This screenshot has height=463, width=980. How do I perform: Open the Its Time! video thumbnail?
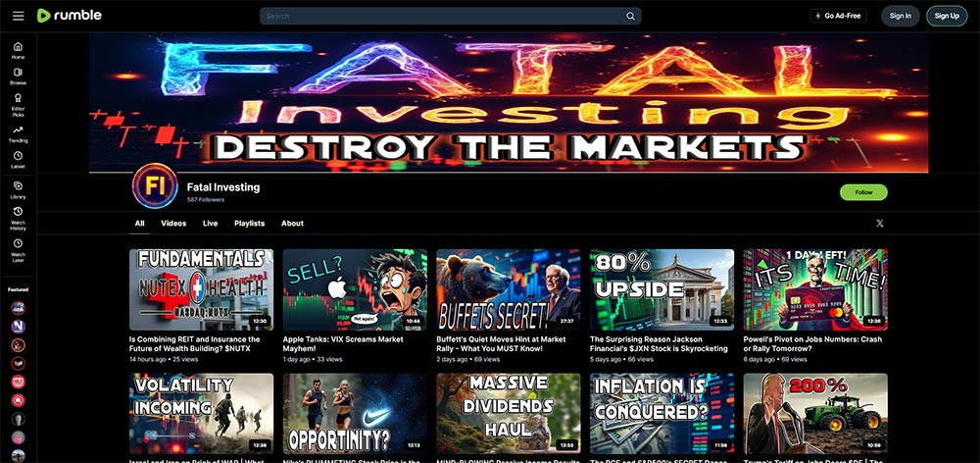[815, 289]
